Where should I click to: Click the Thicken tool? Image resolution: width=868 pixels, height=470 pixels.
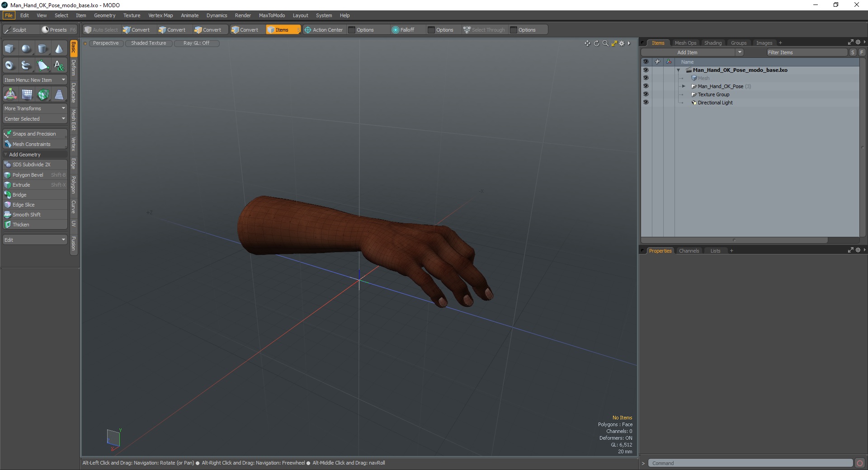pos(35,225)
